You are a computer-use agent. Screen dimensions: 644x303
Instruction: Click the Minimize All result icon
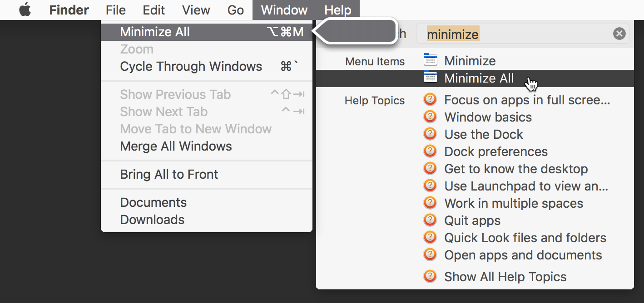[x=430, y=78]
